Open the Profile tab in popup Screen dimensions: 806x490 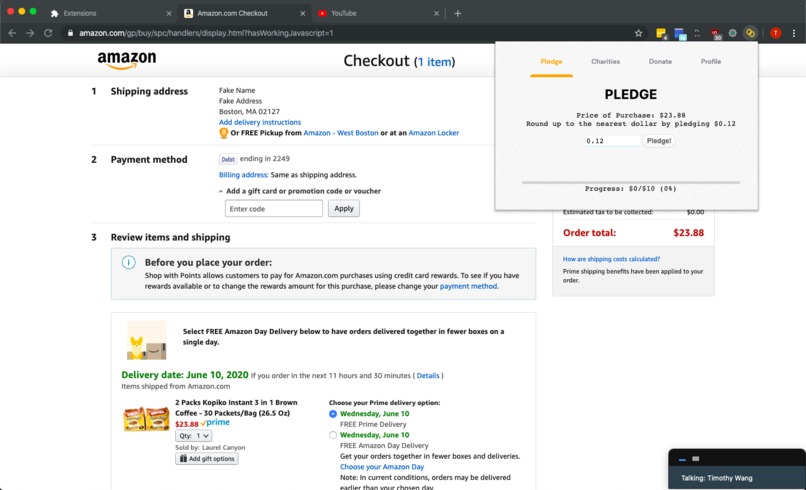coord(711,61)
